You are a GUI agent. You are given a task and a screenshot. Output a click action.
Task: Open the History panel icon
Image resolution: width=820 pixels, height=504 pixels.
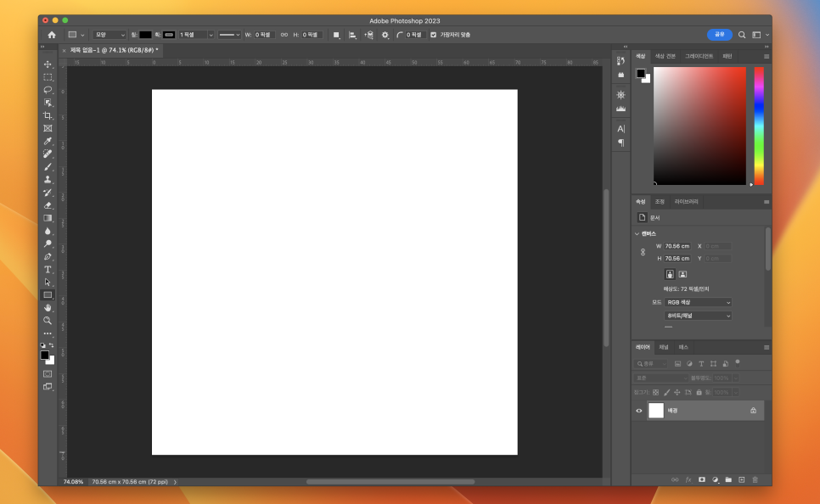pos(621,60)
